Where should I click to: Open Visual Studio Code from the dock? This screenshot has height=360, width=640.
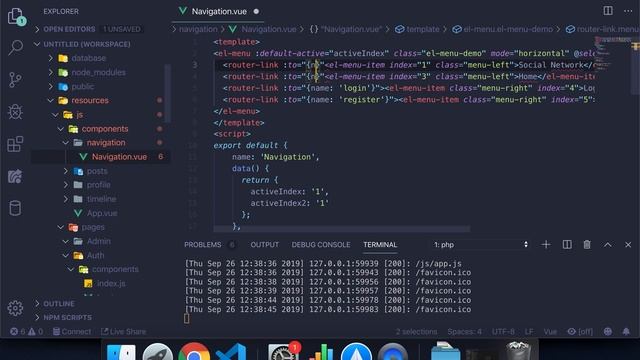231,352
